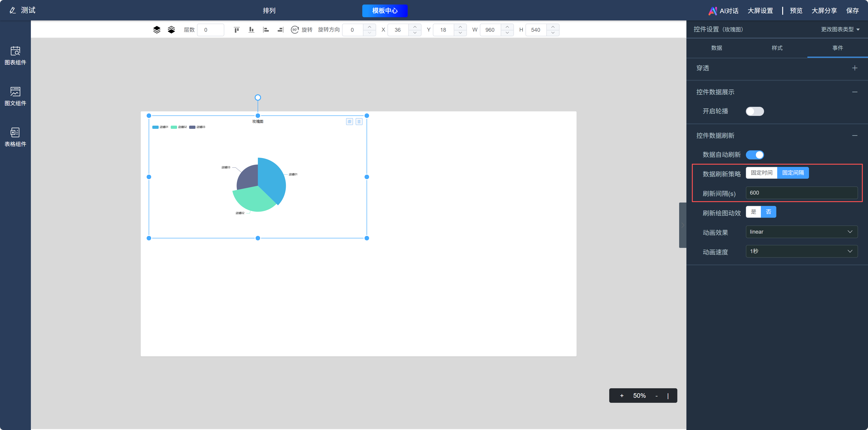The image size is (868, 430).
Task: Collapse the 控件数据展示 section
Action: pyautogui.click(x=855, y=92)
